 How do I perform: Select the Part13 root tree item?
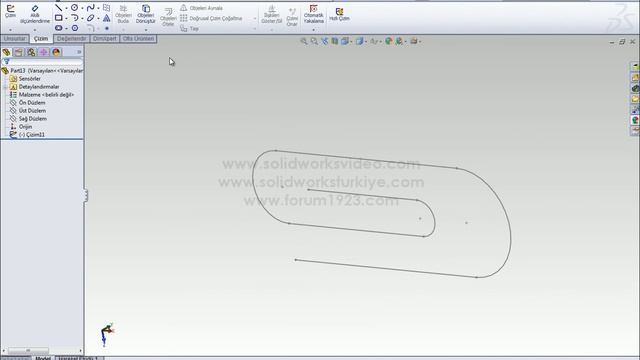click(42, 71)
